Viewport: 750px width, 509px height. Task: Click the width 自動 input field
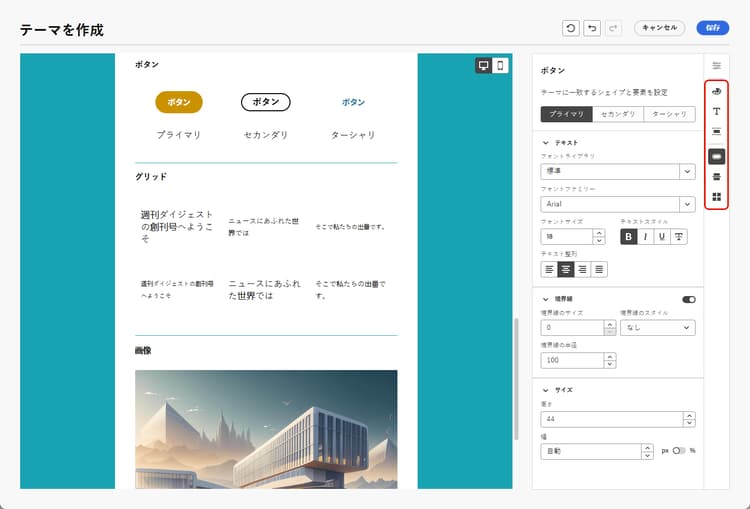click(x=591, y=452)
